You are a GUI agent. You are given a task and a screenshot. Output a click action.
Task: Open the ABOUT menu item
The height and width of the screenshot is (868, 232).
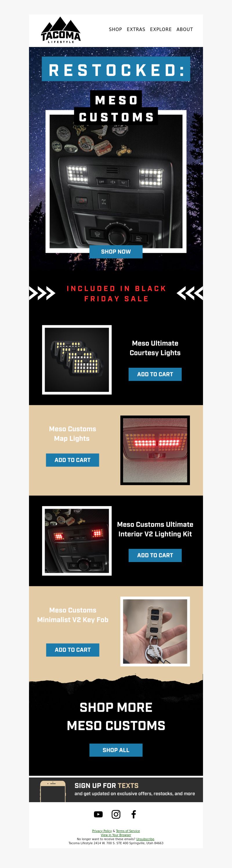tap(184, 30)
